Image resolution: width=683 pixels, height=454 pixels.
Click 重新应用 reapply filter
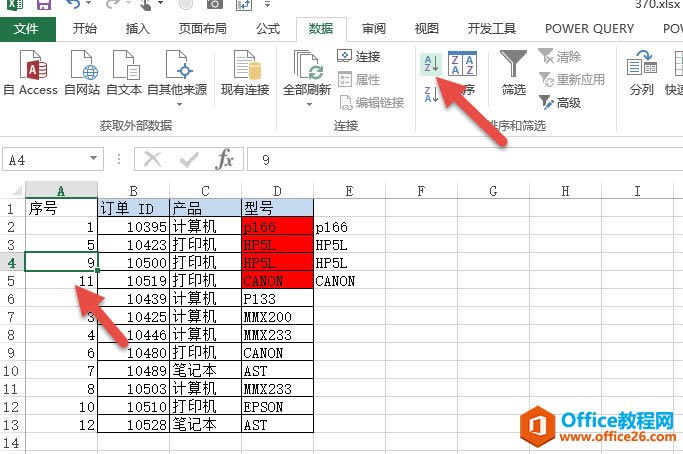(x=572, y=79)
